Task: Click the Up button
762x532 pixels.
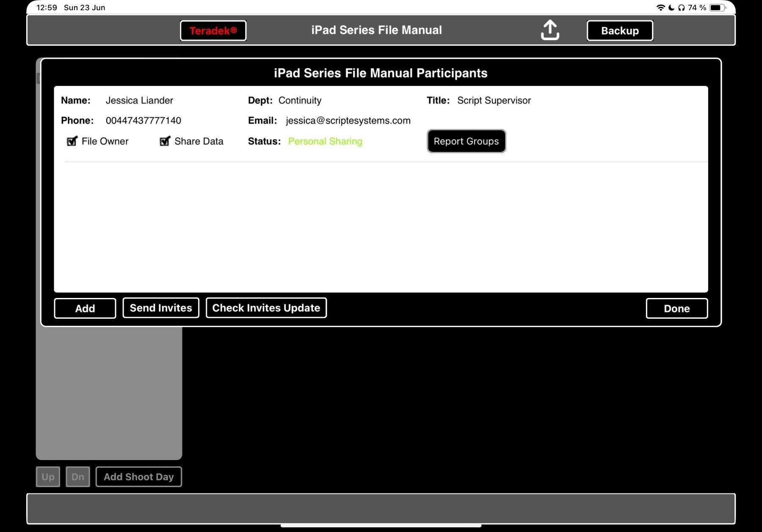Action: (x=48, y=477)
